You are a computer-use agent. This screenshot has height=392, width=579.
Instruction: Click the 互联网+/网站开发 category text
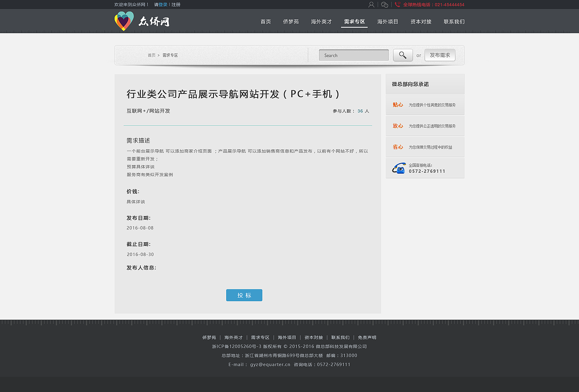[x=148, y=111]
